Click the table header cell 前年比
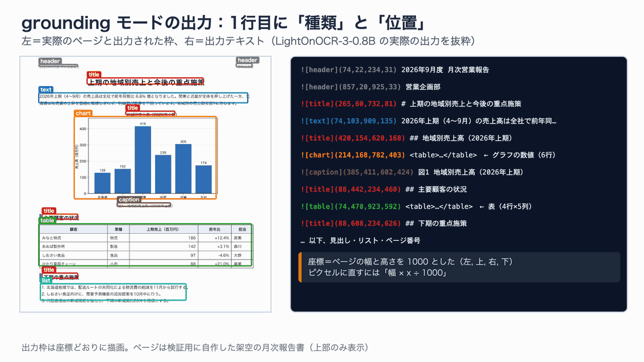Image resolution: width=644 pixels, height=362 pixels. [214, 229]
